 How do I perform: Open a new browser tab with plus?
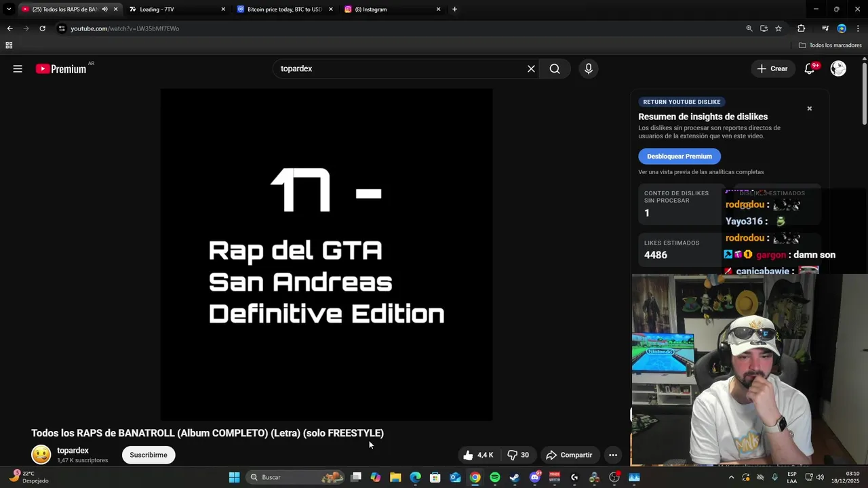coord(454,9)
